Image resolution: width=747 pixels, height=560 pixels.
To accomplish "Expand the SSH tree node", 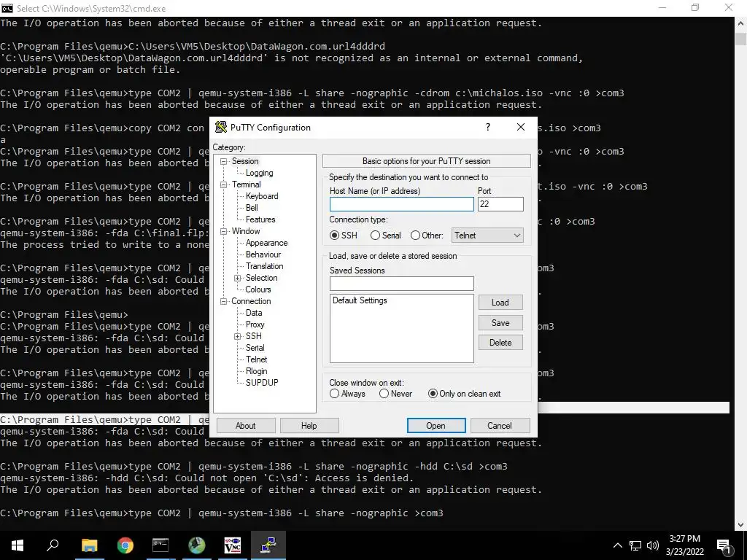I will [x=237, y=336].
